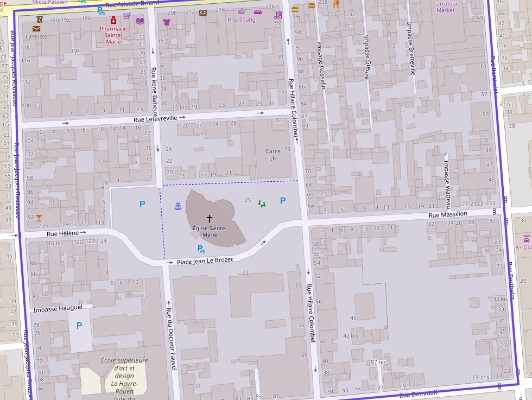Click the purple bookshop icon near Pharmacie Sainte-Marie
The height and width of the screenshot is (400, 532).
(141, 21)
